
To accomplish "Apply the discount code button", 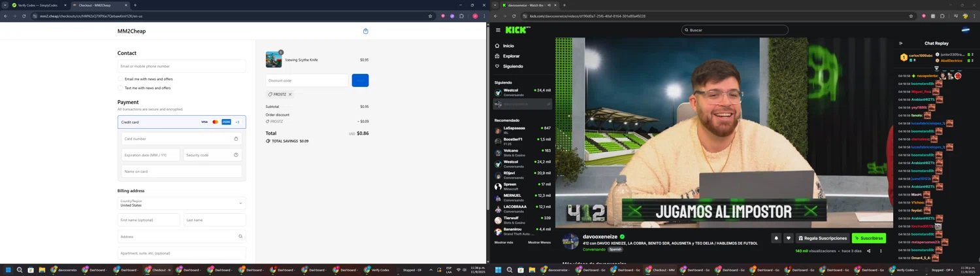I will point(360,80).
